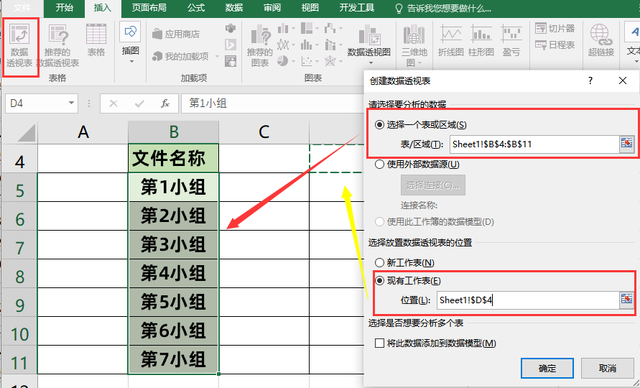640x388 pixels.
Task: Click the 确定 (OK) button
Action: pos(547,368)
